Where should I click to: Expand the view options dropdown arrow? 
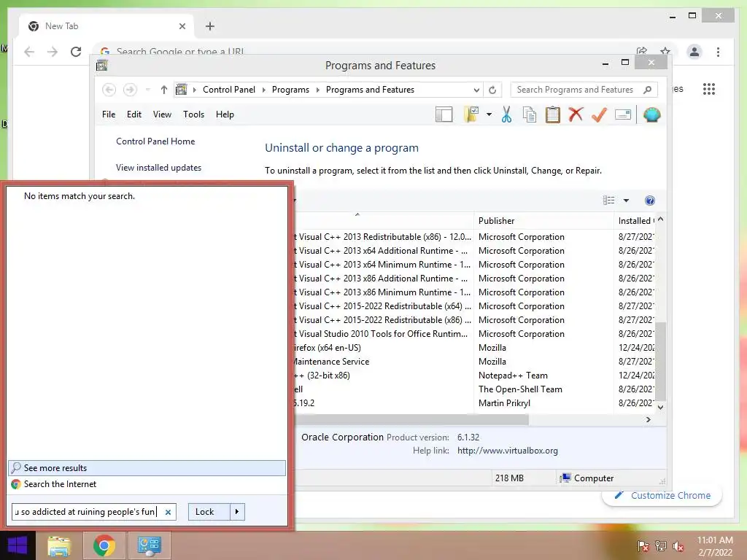(626, 201)
